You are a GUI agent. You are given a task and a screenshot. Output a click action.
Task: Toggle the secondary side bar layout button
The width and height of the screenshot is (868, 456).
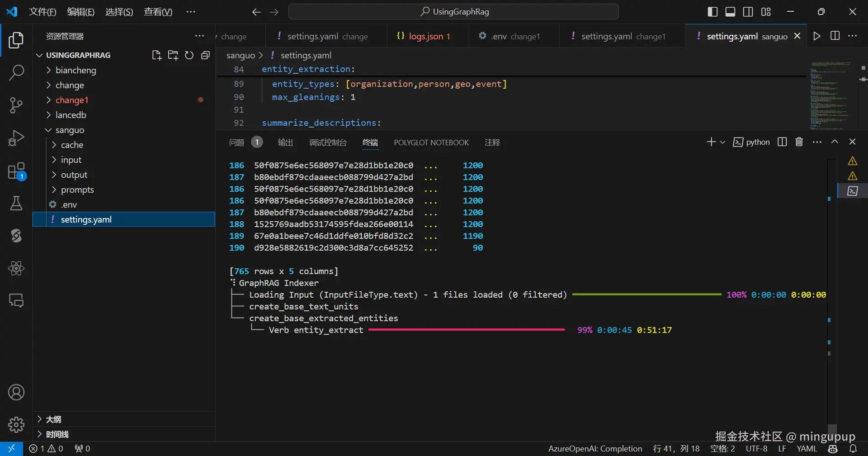point(748,12)
